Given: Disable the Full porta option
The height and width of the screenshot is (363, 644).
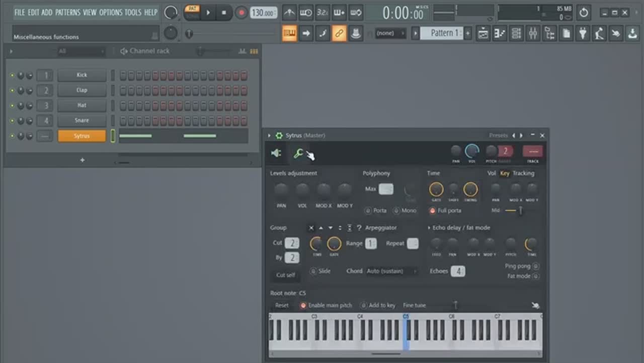Looking at the screenshot, I should coord(432,210).
